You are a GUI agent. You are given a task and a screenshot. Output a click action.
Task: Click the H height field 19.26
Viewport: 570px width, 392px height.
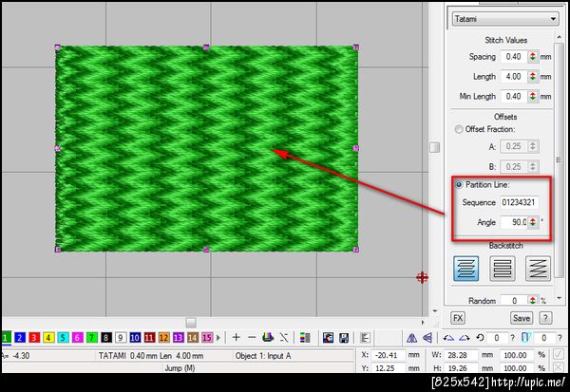pyautogui.click(x=462, y=368)
